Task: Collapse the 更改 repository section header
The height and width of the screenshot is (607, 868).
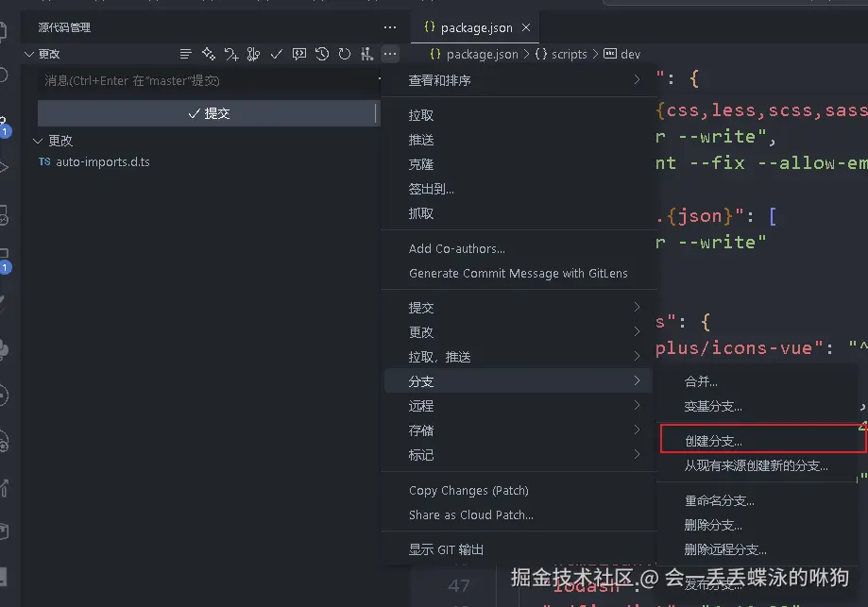Action: pos(28,54)
